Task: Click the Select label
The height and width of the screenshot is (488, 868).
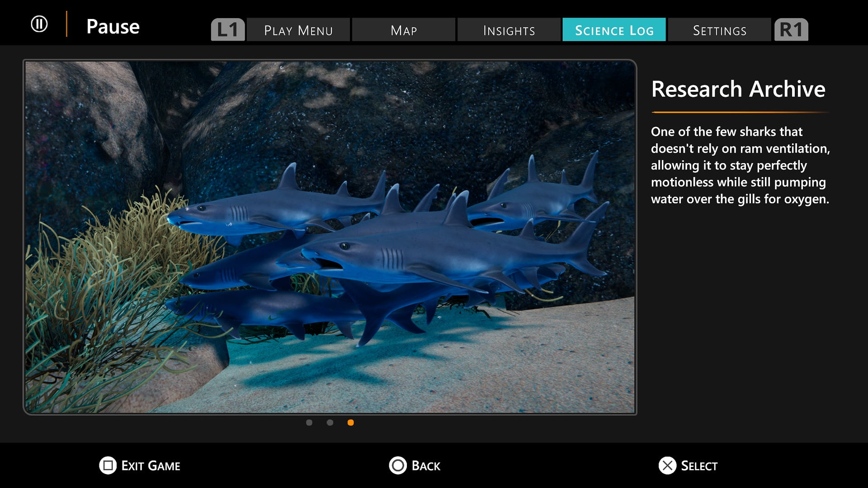Action: (x=699, y=466)
